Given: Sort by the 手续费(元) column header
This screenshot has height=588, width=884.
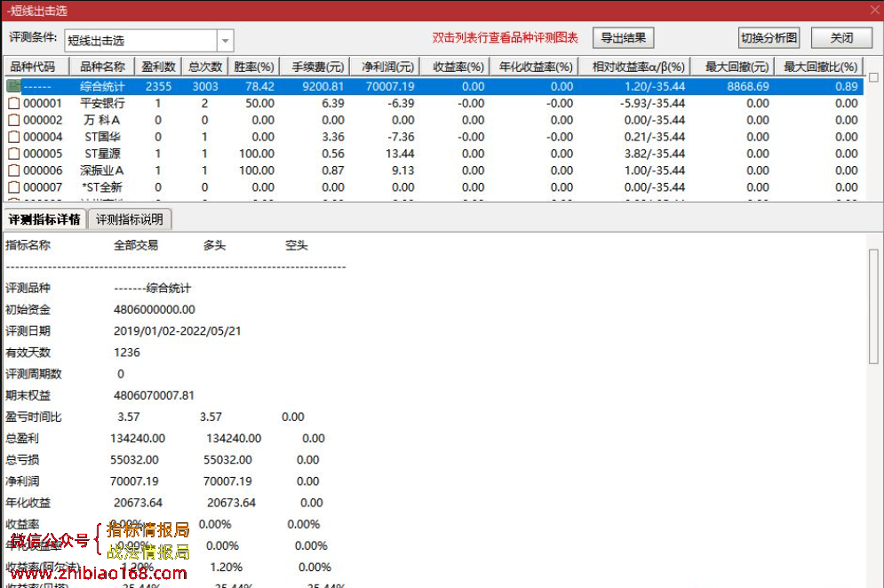Looking at the screenshot, I should coord(315,67).
